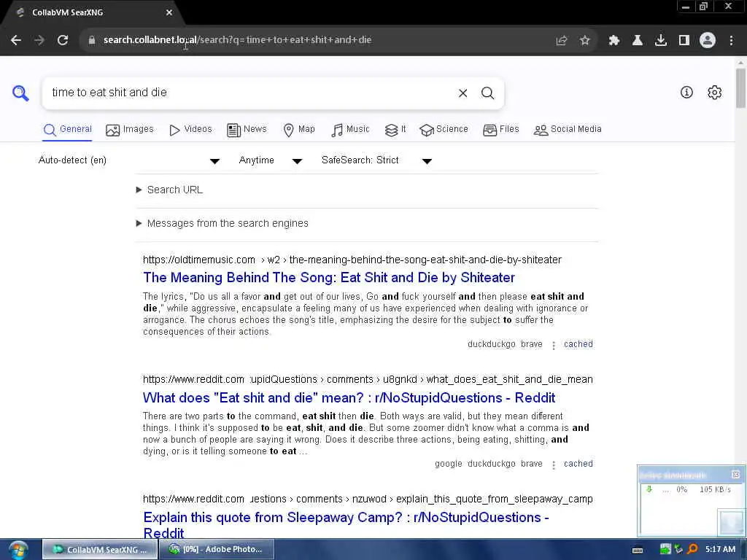Click the 105 KB/s download speed text
This screenshot has height=560, width=747.
(x=715, y=489)
